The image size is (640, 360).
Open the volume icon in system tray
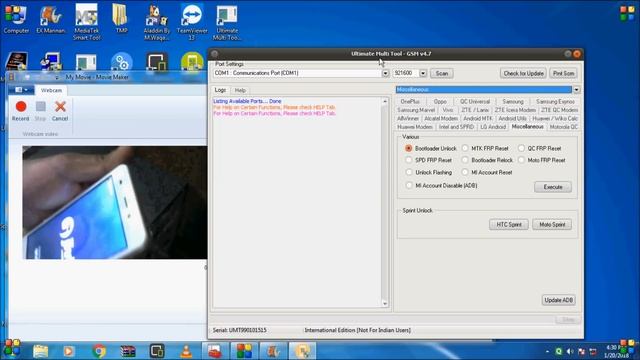click(570, 351)
